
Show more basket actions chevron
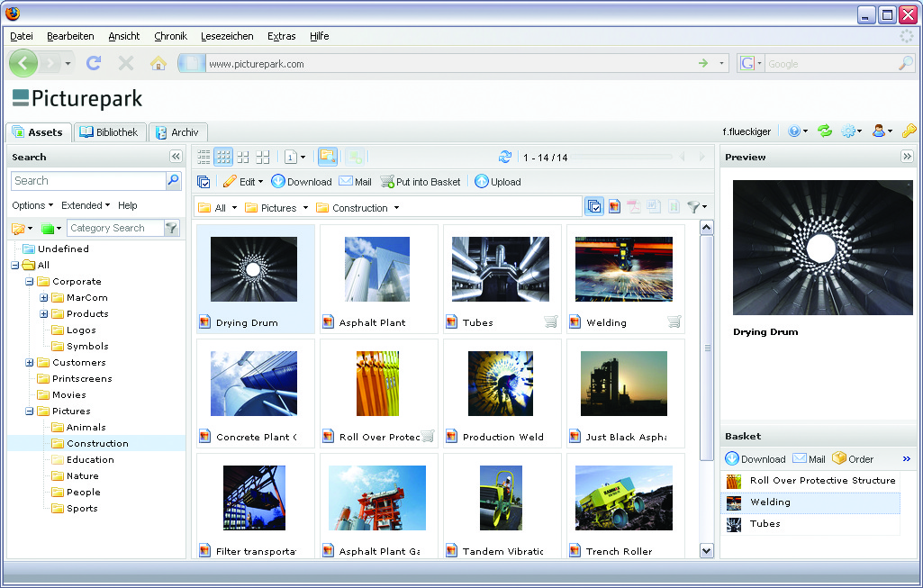pyautogui.click(x=907, y=458)
